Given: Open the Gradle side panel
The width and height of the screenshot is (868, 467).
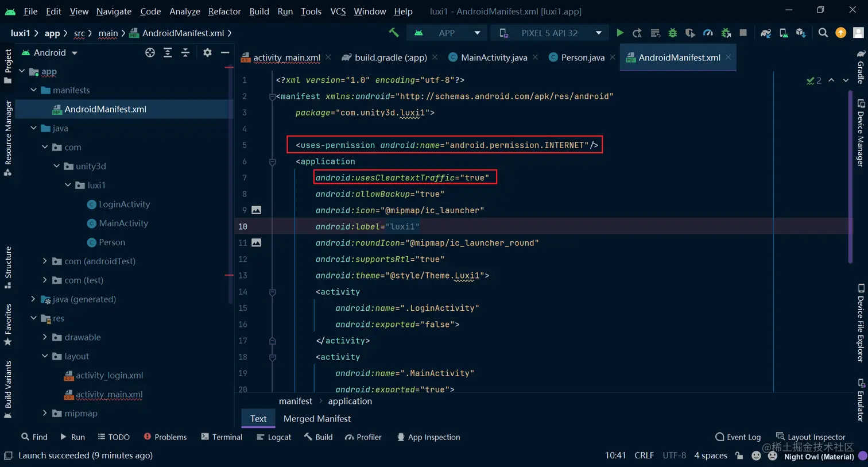Looking at the screenshot, I should click(x=861, y=67).
